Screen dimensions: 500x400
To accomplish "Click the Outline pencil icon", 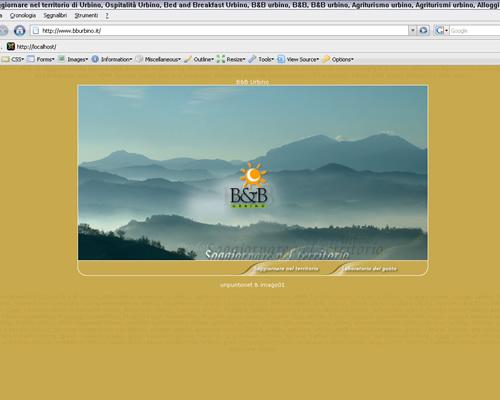I will [188, 59].
